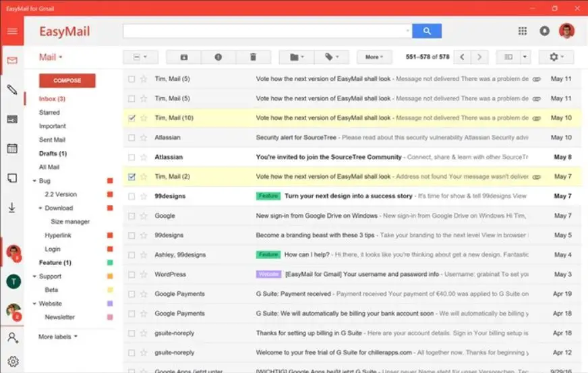Click the blue search button
Viewport: 588px width, 373px height.
427,31
